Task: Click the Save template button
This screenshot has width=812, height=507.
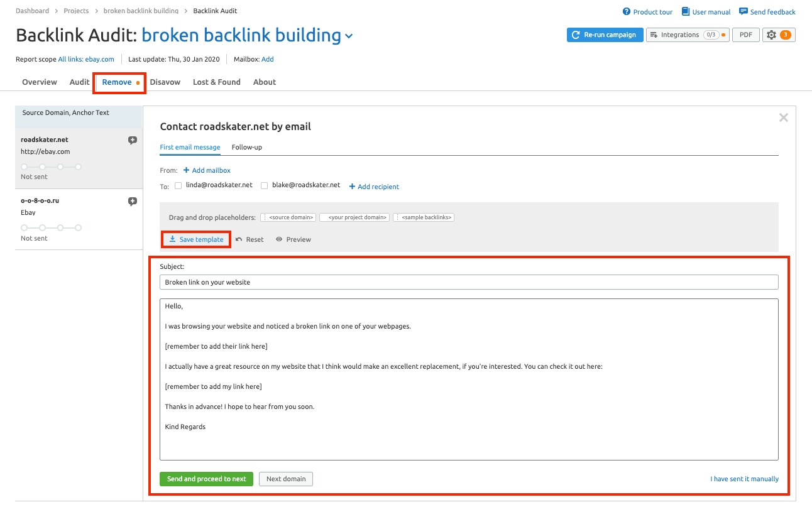Action: coord(196,239)
